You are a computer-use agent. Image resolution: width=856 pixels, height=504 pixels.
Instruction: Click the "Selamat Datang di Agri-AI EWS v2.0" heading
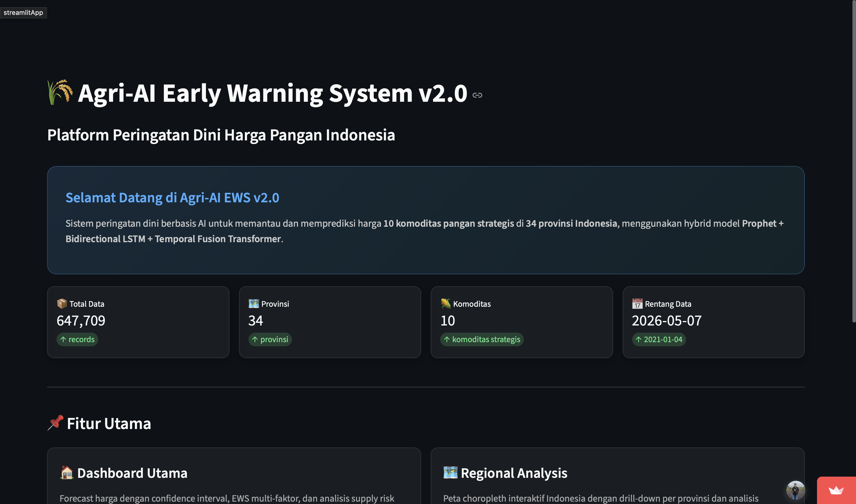(172, 198)
